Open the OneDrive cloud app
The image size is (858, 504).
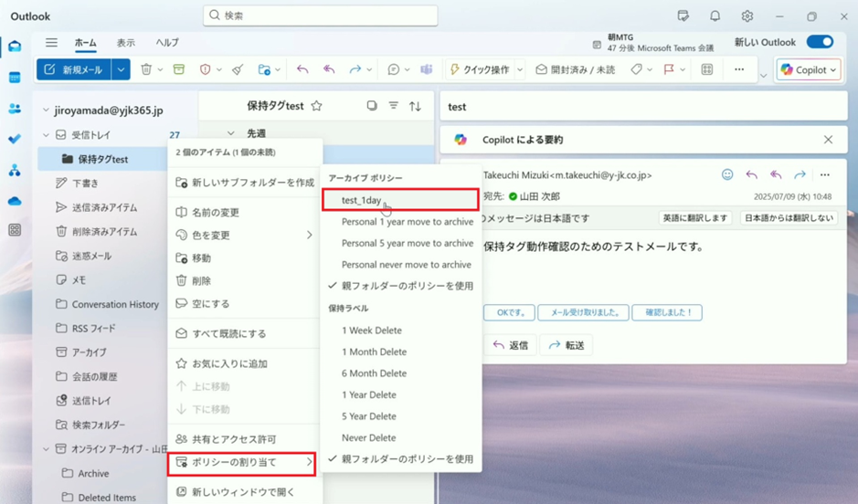tap(15, 201)
